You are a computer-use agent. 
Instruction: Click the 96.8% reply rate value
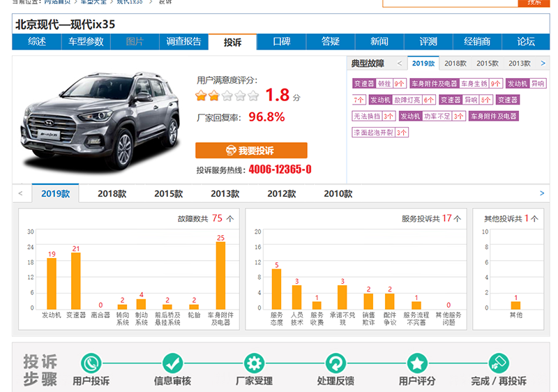pyautogui.click(x=266, y=117)
